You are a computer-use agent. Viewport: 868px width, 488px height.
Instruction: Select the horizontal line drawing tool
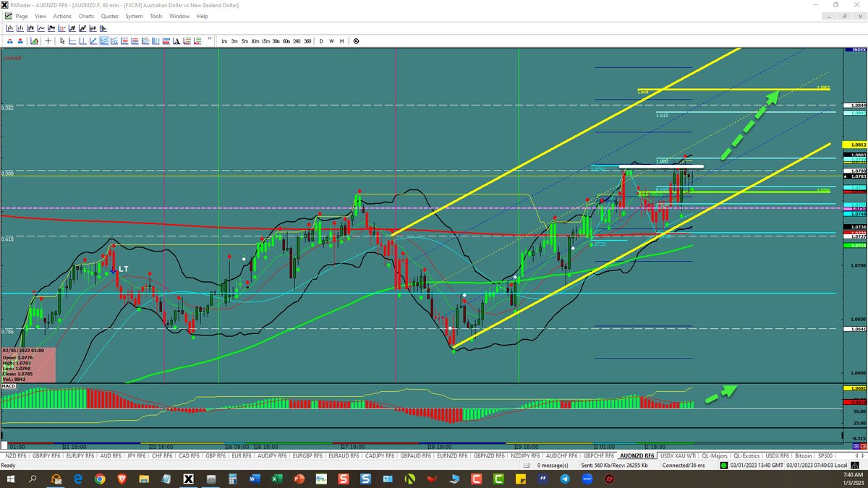point(72,41)
